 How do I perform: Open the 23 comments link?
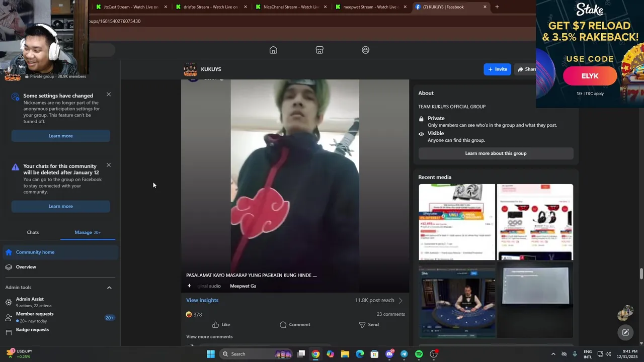coord(391,314)
